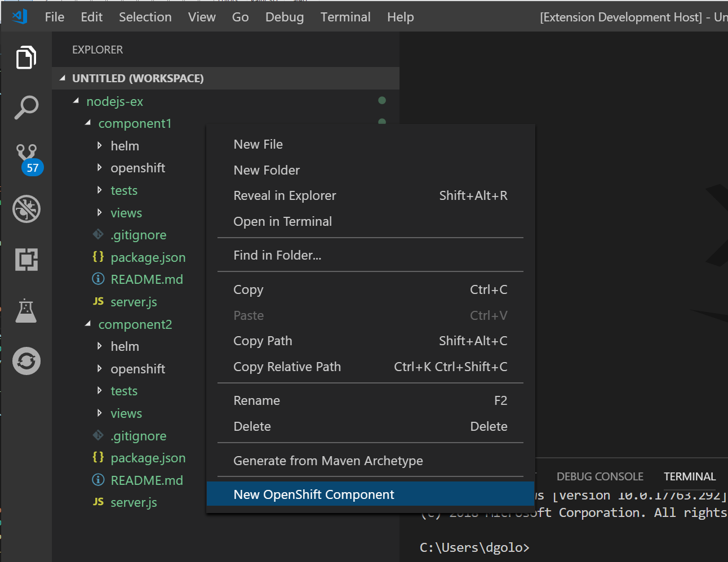Open the Extensions view
The width and height of the screenshot is (728, 562).
click(x=26, y=260)
